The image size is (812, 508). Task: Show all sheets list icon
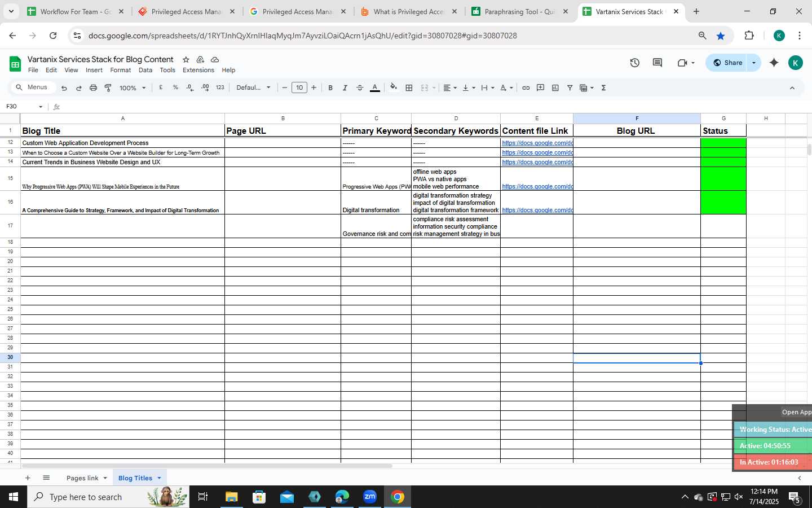click(x=46, y=478)
